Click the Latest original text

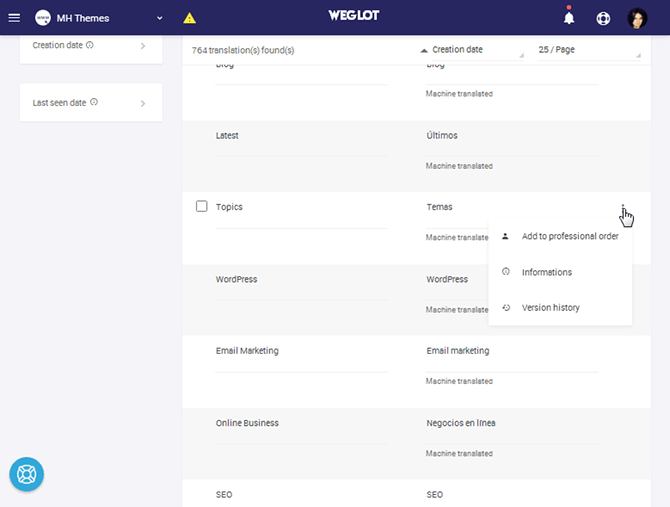[x=227, y=135]
